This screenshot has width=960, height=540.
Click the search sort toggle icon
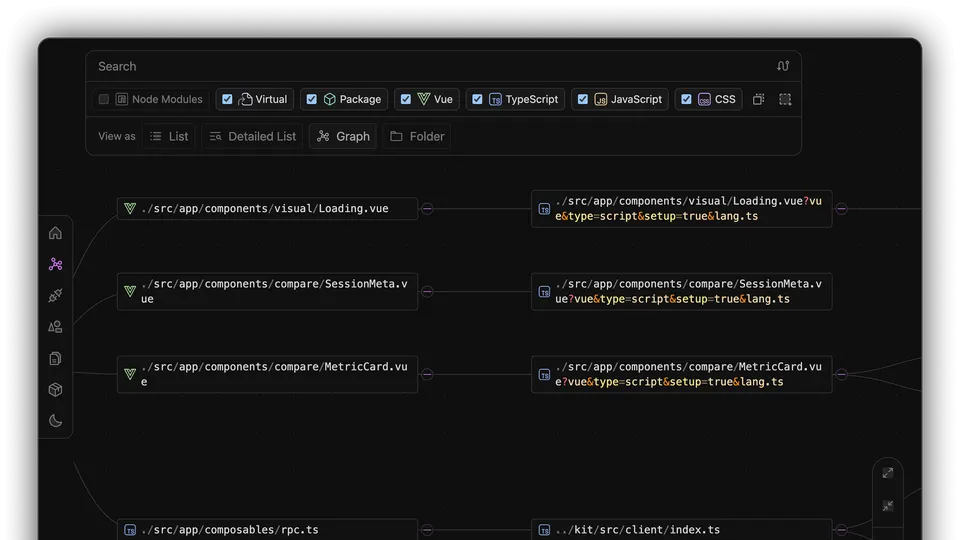(x=783, y=66)
